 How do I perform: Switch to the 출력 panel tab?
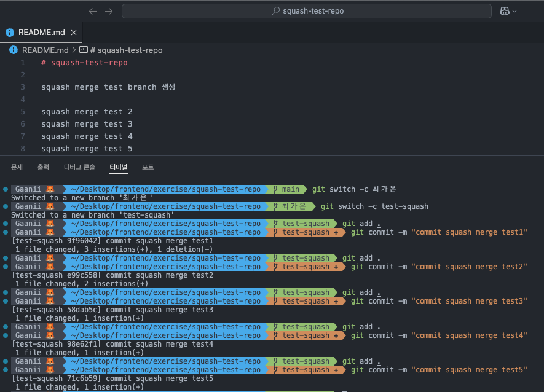[x=43, y=167]
